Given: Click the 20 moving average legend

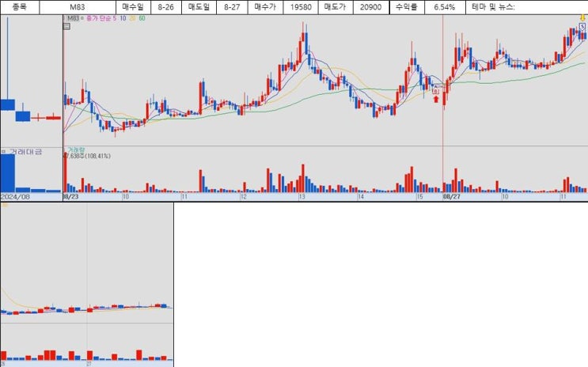Looking at the screenshot, I should pyautogui.click(x=132, y=18).
